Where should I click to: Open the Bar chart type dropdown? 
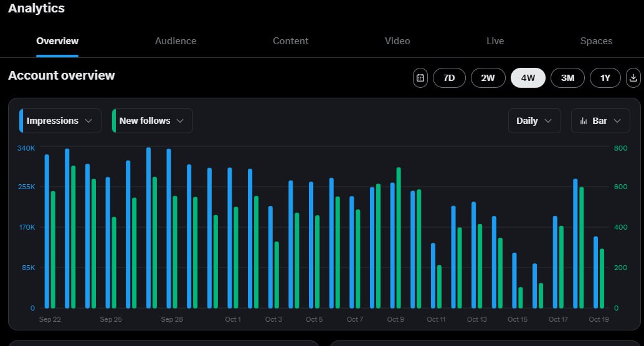pyautogui.click(x=600, y=121)
